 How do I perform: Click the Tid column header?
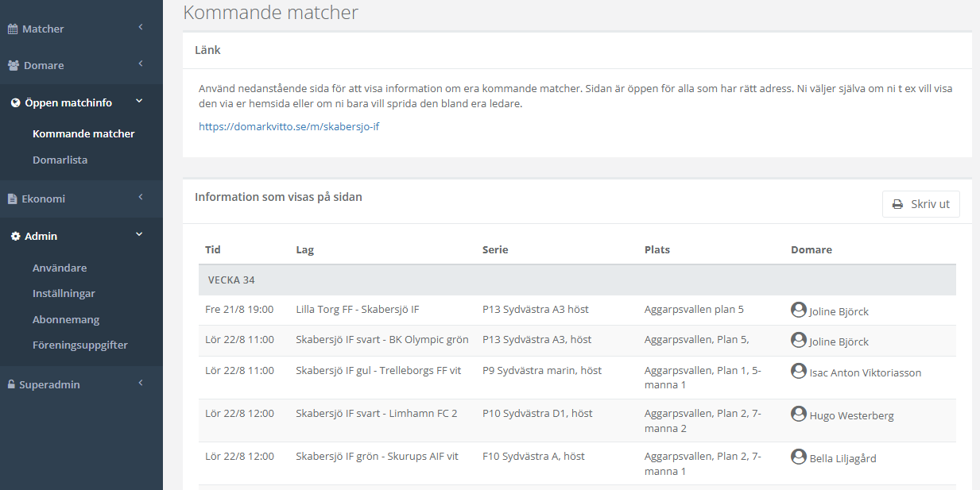pyautogui.click(x=213, y=249)
